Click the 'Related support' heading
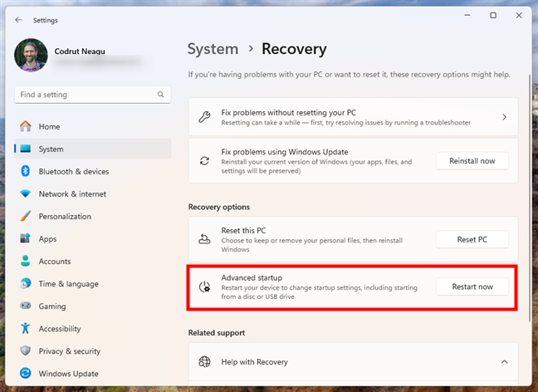This screenshot has height=392, width=538. tap(217, 332)
